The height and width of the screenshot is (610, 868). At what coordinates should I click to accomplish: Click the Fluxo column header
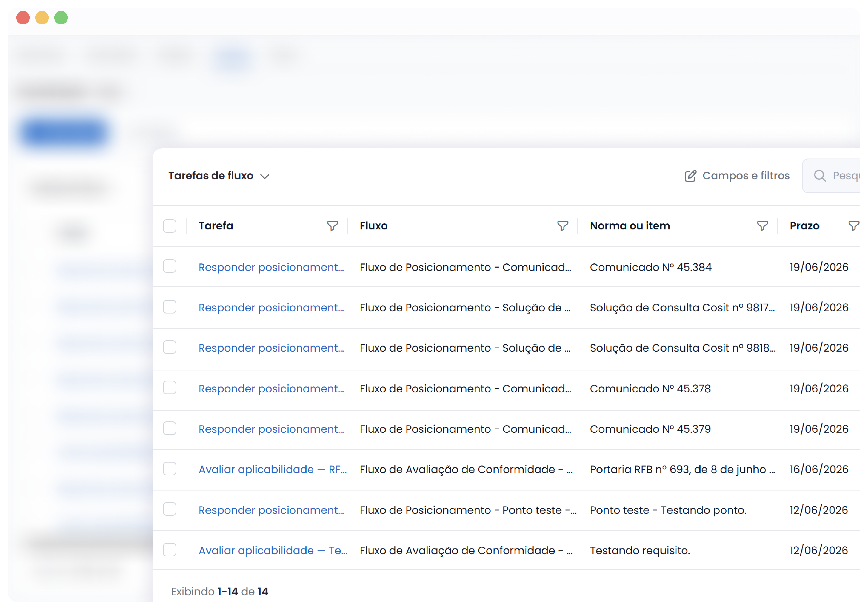pos(373,226)
